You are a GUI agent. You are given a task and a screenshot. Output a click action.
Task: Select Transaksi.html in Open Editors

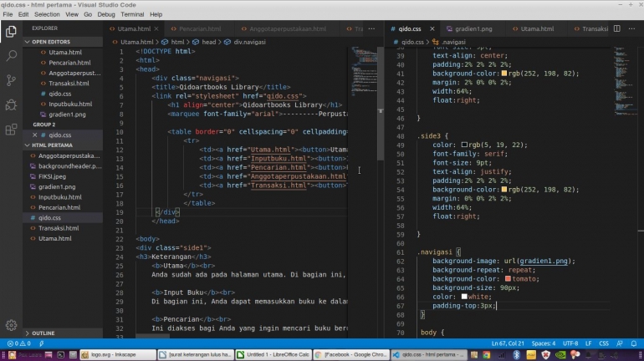click(x=69, y=84)
